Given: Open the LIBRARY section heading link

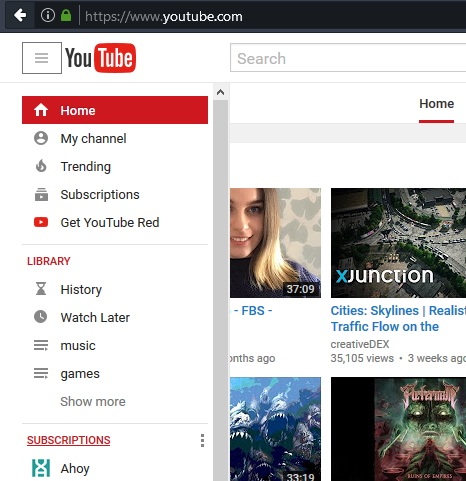Looking at the screenshot, I should point(49,261).
